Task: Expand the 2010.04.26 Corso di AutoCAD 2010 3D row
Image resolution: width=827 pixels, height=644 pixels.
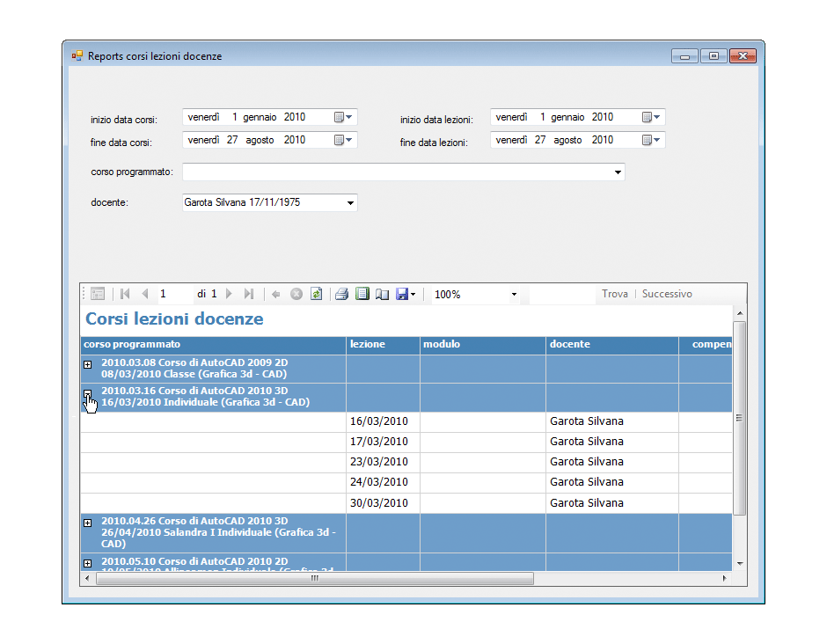Action: [88, 523]
